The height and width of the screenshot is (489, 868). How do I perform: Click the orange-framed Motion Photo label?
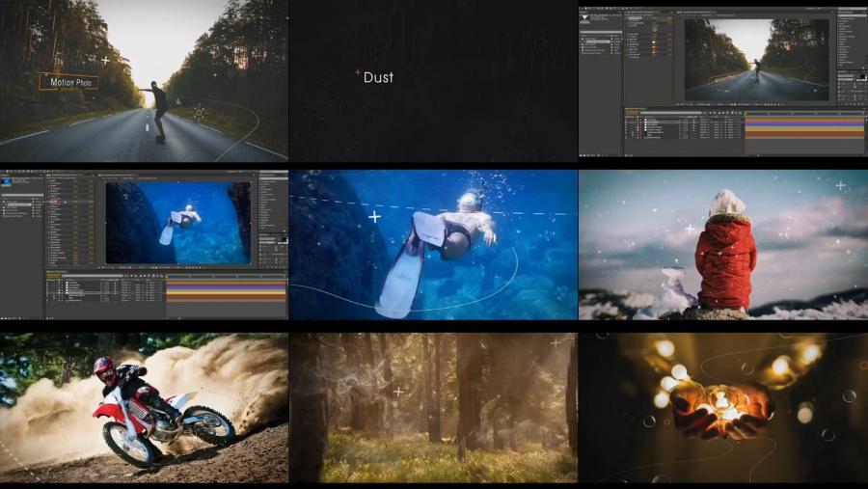coord(68,82)
